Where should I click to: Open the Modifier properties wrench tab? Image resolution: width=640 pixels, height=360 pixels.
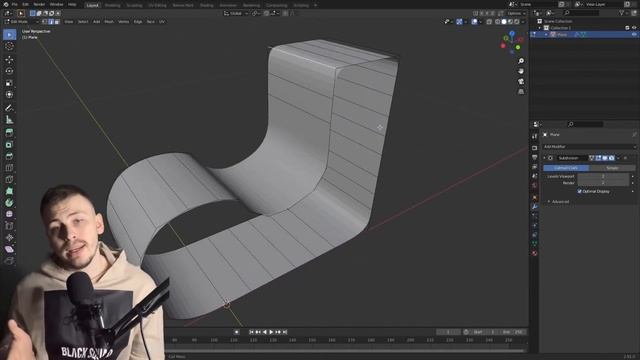535,207
